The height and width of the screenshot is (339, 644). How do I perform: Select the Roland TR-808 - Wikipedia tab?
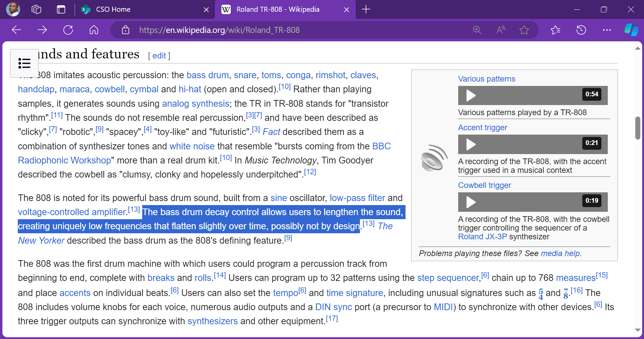coord(278,9)
